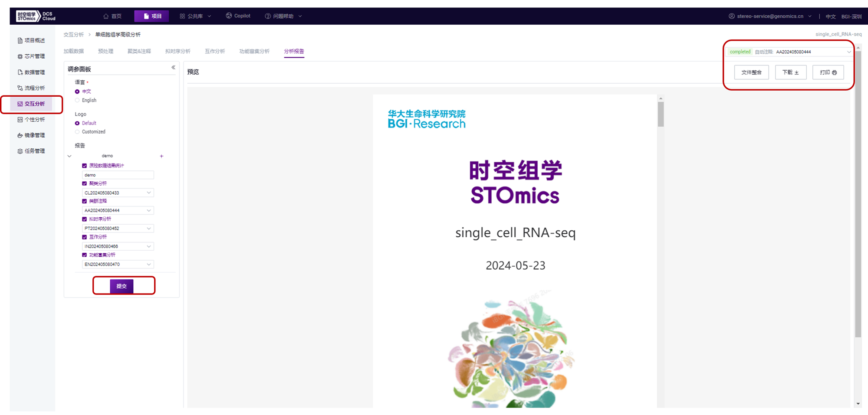Open 数据管理 data management
The width and height of the screenshot is (868, 415).
pos(31,72)
